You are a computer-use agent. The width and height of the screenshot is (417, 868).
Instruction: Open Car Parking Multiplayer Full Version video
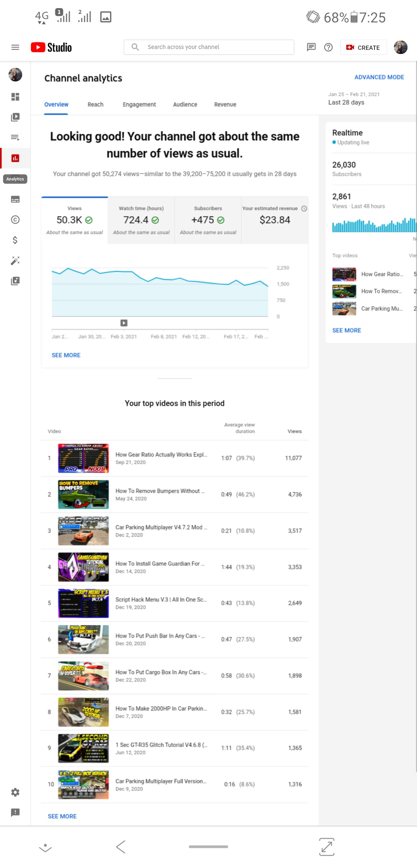(x=161, y=781)
